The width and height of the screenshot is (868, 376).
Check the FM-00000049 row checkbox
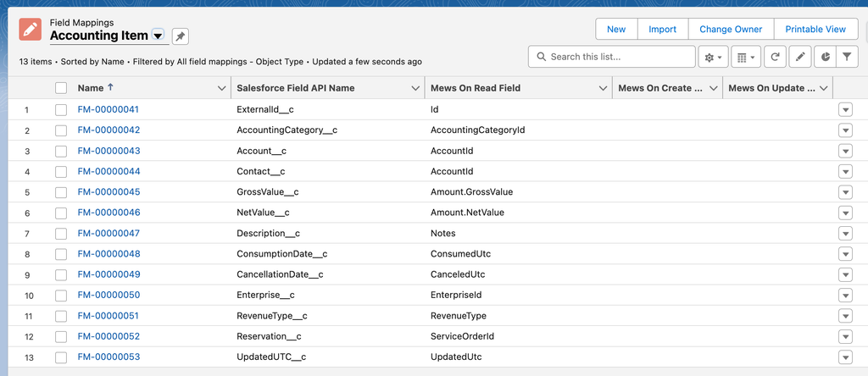point(61,275)
